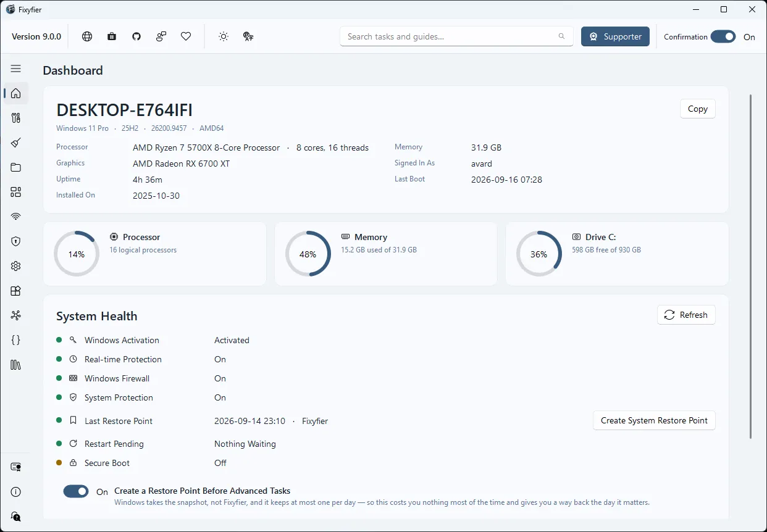Click the restore point date 2026-09-14 23:10
Viewport: 767px width, 532px height.
249,421
